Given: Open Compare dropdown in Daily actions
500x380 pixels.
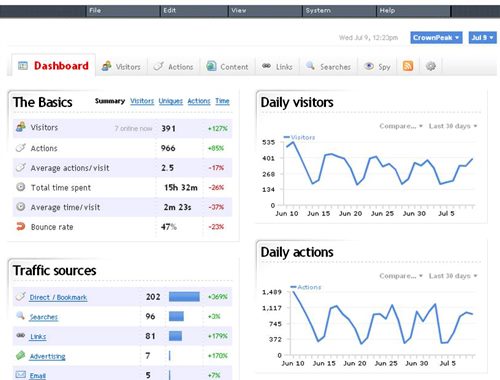Looking at the screenshot, I should (x=401, y=276).
